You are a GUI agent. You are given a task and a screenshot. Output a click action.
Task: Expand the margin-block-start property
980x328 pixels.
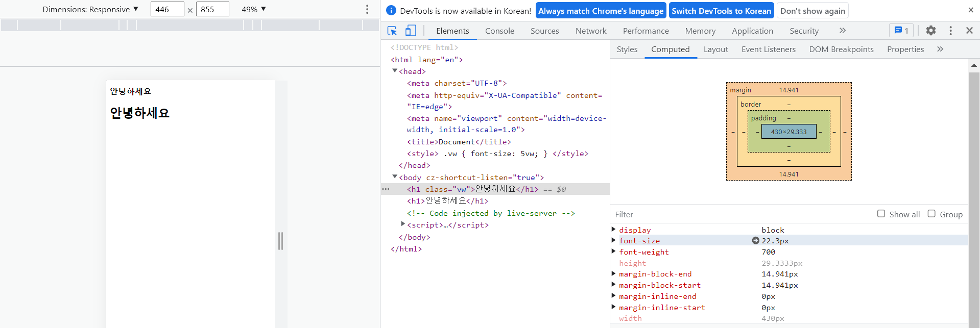click(x=614, y=285)
